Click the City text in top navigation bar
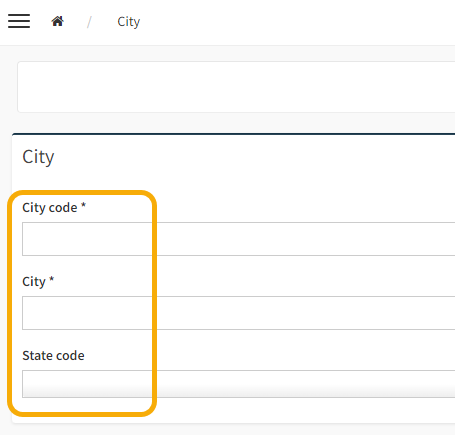 pyautogui.click(x=129, y=22)
